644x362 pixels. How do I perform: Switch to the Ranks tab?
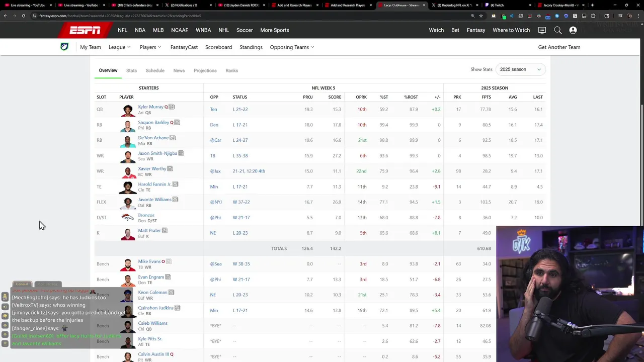click(232, 70)
